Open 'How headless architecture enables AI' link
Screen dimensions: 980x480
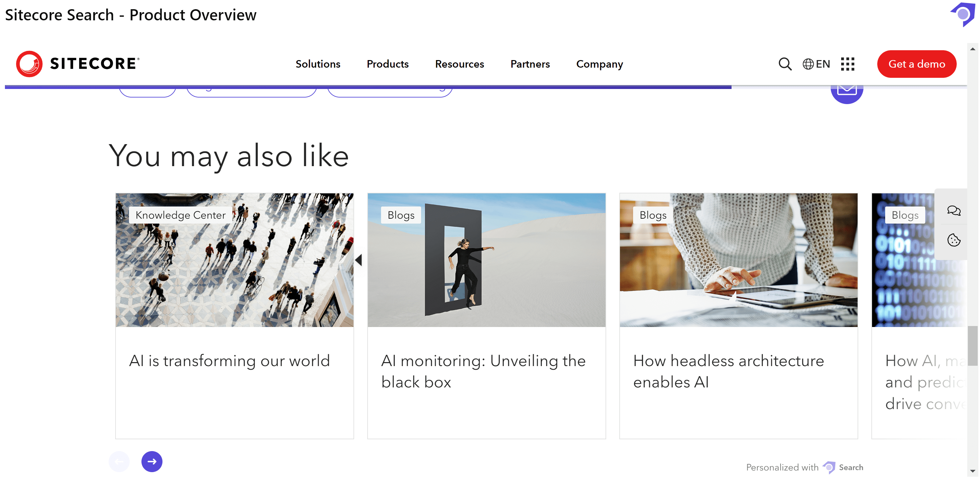coord(728,371)
